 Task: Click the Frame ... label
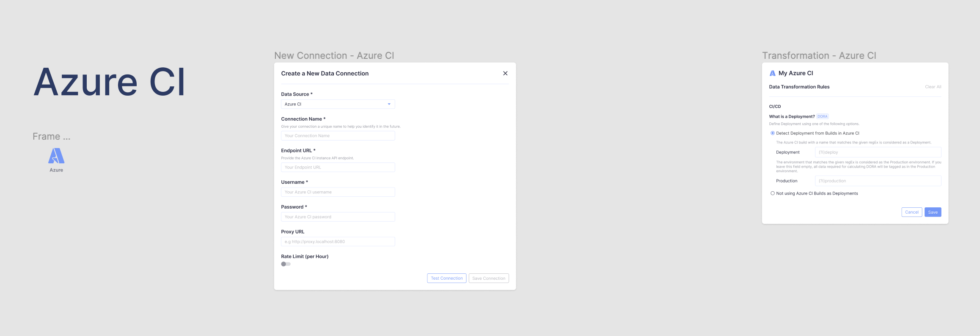pyautogui.click(x=52, y=136)
